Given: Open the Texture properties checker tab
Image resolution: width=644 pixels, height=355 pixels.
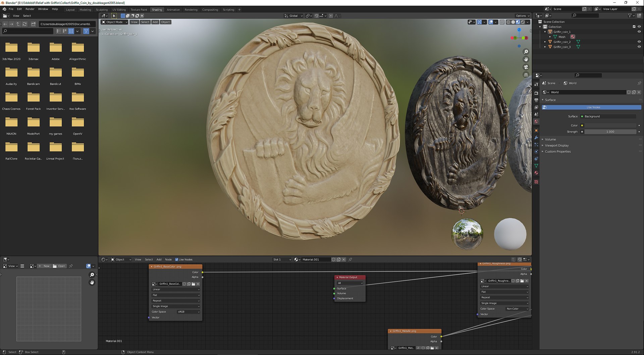Looking at the screenshot, I should pos(536,182).
